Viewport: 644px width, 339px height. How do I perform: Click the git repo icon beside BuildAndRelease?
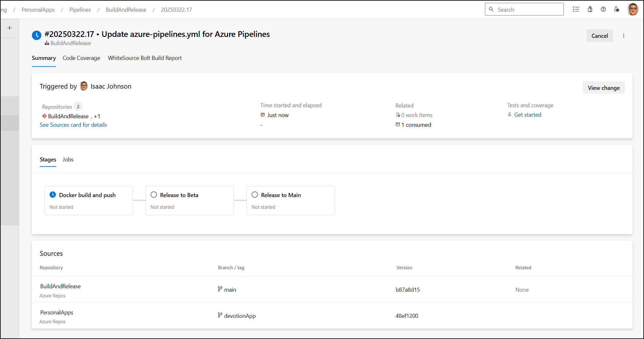[45, 116]
